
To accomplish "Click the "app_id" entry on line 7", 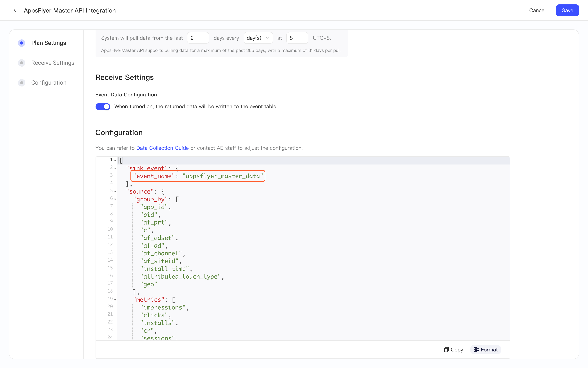I will click(x=154, y=207).
